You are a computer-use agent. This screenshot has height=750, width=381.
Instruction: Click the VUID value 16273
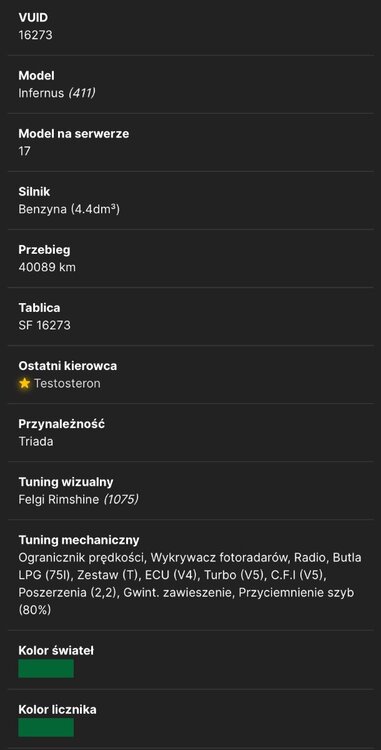[35, 35]
